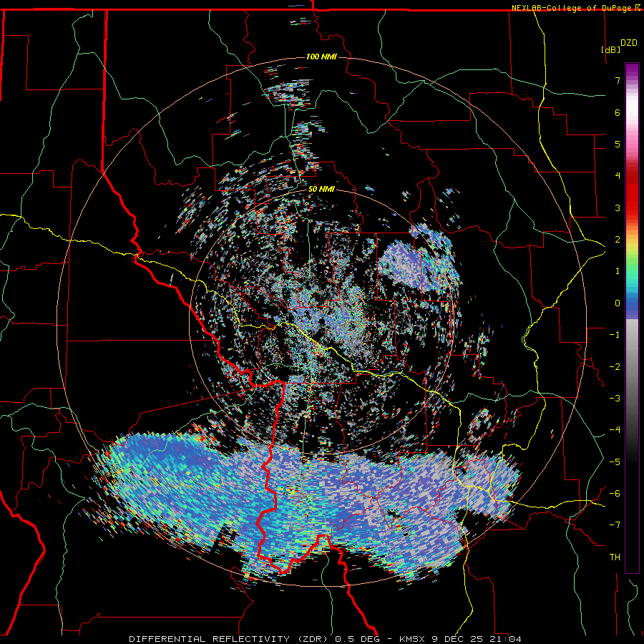Click the 50 NMI range ring label

[x=321, y=189]
